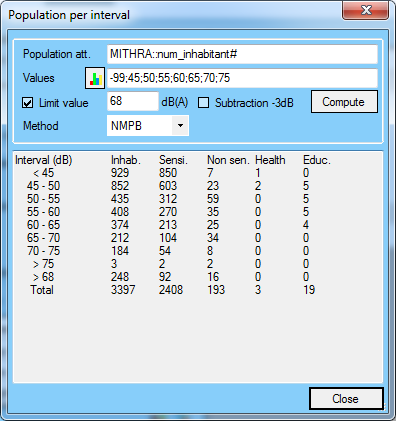Click sensitive value 270
Image resolution: width=396 pixels, height=421 pixels.
[x=168, y=212]
